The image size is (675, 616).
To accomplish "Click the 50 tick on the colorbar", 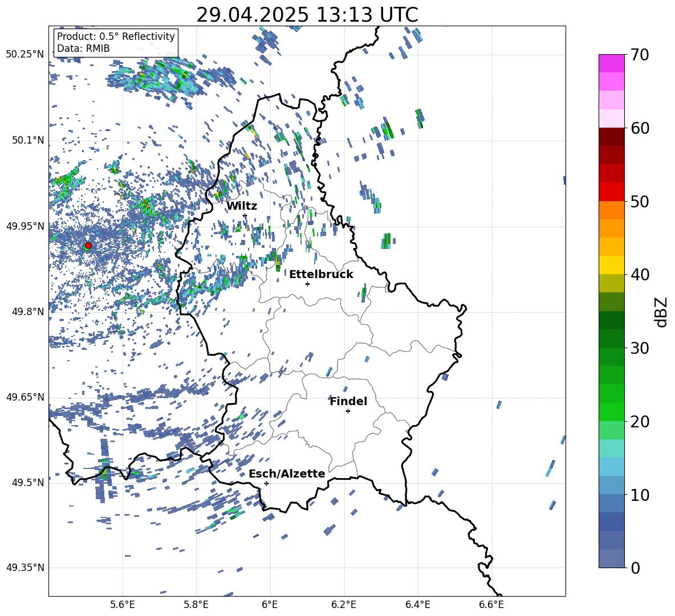I will [640, 202].
